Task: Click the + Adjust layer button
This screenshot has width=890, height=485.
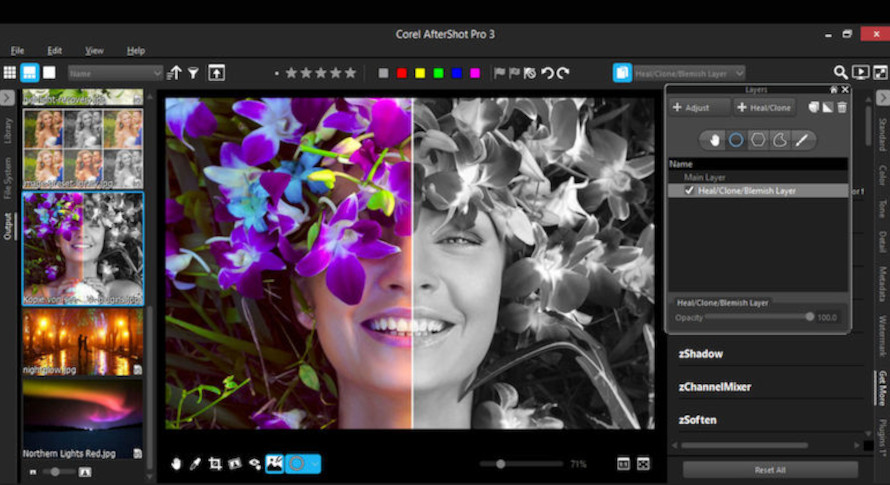Action: [698, 107]
